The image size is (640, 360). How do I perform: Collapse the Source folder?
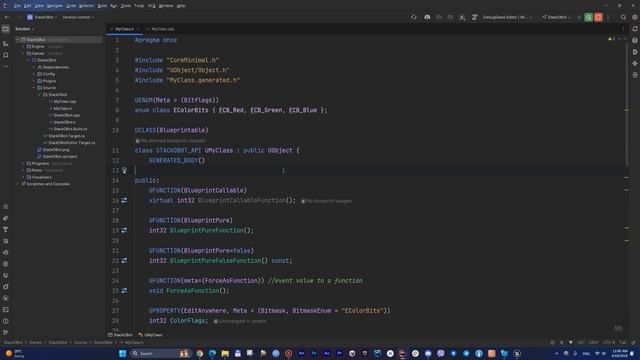tap(34, 88)
